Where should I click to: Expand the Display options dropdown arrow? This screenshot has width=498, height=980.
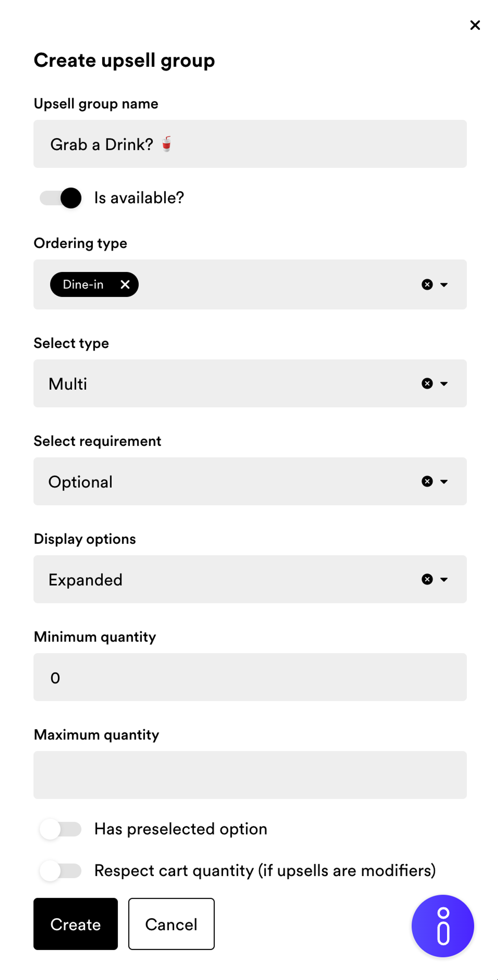[x=444, y=579]
